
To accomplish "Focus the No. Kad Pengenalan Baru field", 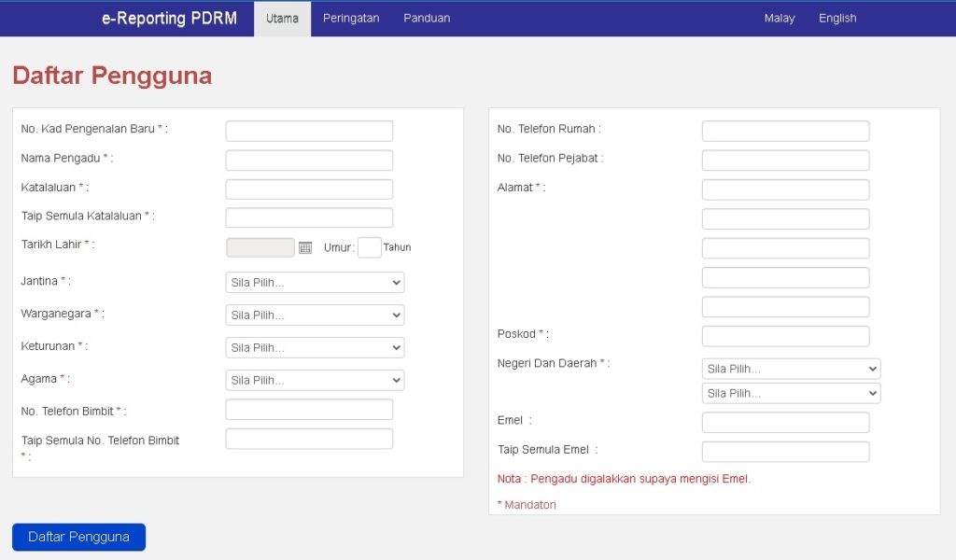I will pos(309,132).
